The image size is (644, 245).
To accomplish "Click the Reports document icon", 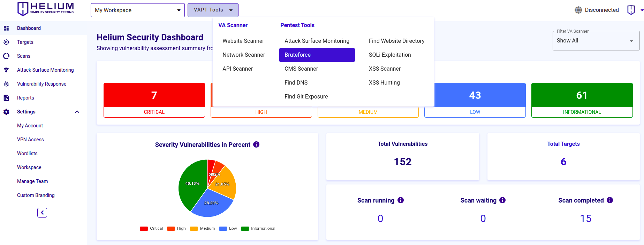I will pos(6,98).
